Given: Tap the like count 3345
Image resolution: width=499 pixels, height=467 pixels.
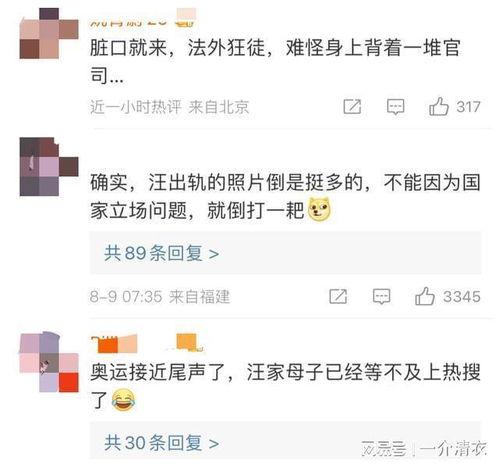Looking at the screenshot, I should click(x=462, y=296).
